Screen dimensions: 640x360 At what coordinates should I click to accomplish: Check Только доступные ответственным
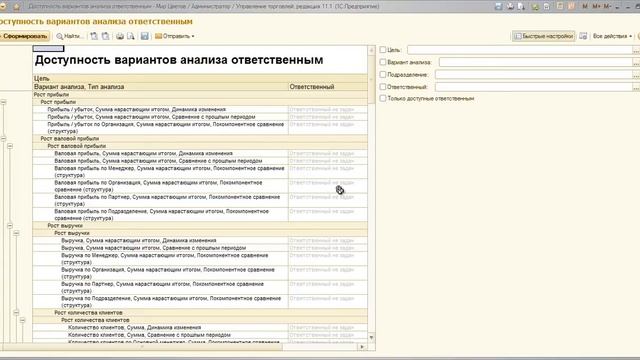(382, 98)
